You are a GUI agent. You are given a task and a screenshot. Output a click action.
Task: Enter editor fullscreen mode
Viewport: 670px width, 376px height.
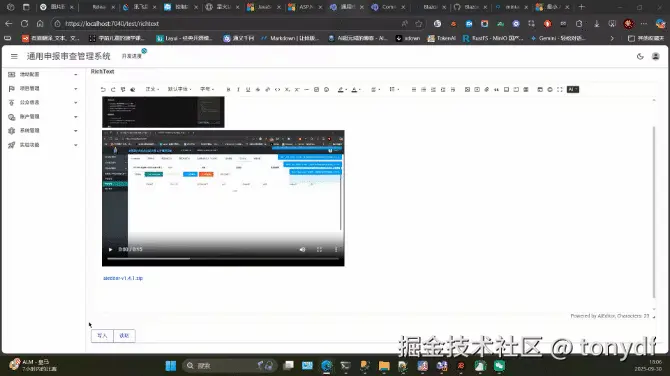pyautogui.click(x=560, y=89)
